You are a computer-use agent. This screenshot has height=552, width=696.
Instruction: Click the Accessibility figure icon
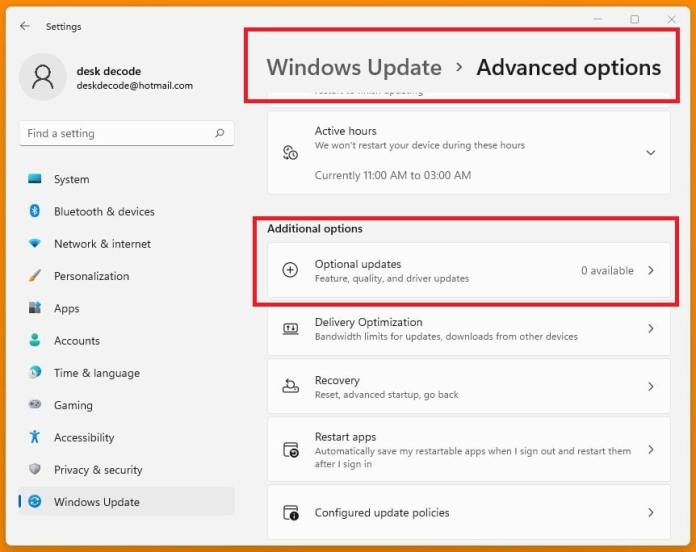tap(35, 437)
